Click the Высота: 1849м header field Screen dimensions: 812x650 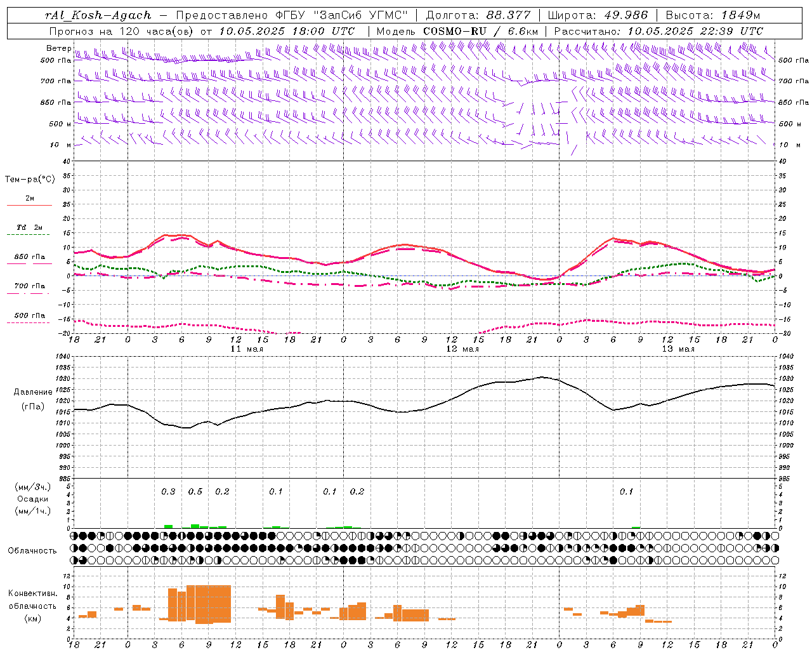point(712,15)
